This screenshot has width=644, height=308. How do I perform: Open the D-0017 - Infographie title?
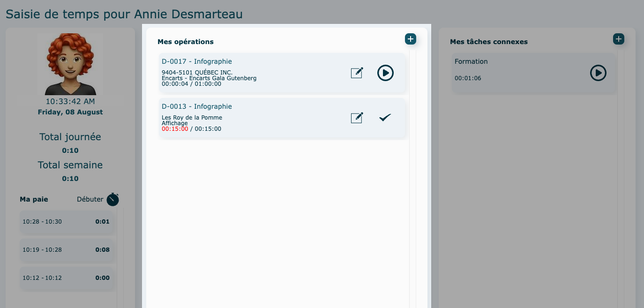coord(197,61)
